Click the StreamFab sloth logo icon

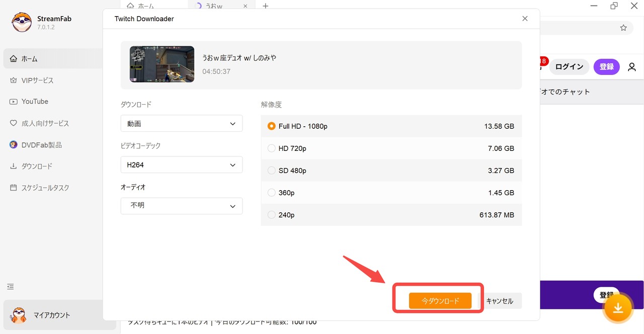(22, 22)
